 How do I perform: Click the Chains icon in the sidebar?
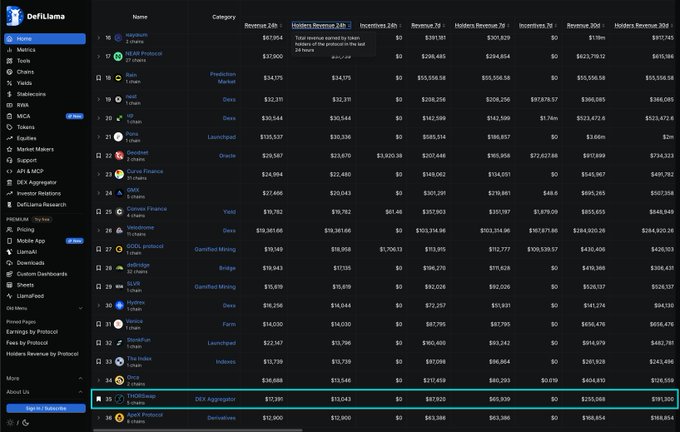pyautogui.click(x=10, y=72)
